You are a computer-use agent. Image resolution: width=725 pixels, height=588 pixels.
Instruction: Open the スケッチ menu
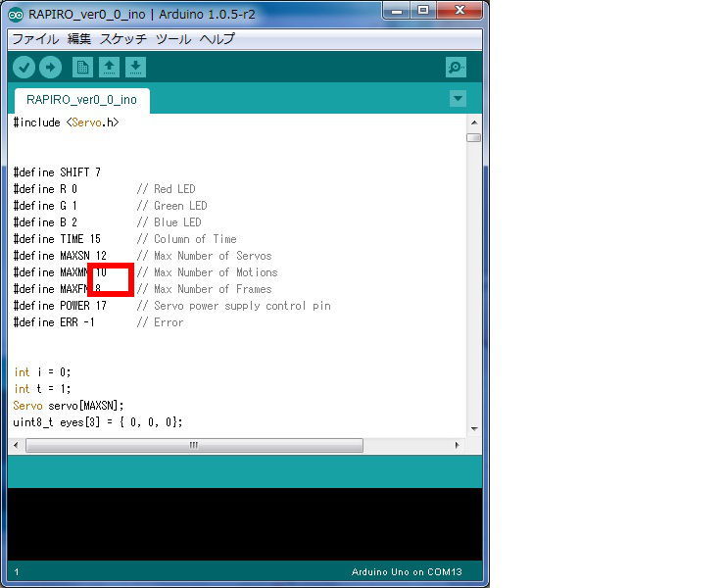click(123, 39)
